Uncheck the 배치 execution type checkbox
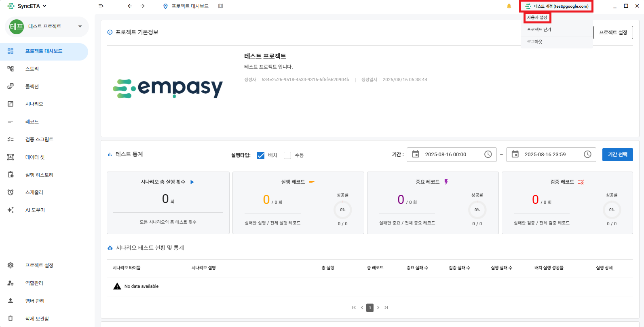The height and width of the screenshot is (327, 644). point(261,155)
